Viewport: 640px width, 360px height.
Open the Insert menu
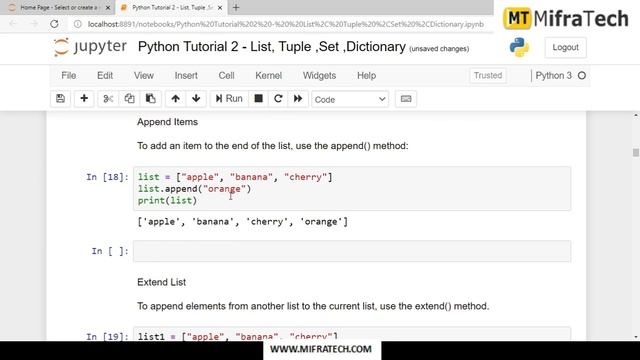click(x=186, y=76)
